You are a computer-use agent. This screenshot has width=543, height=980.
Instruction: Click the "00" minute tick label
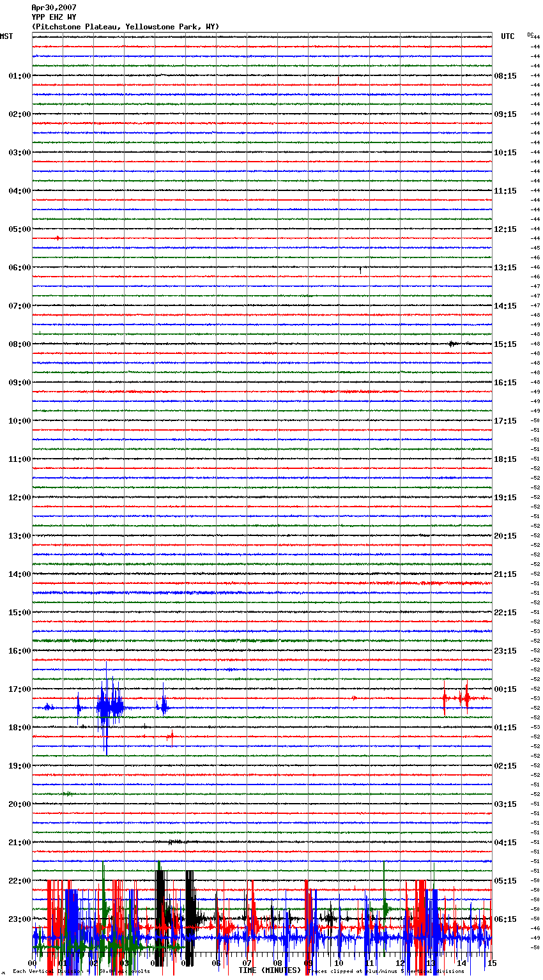coord(32,963)
